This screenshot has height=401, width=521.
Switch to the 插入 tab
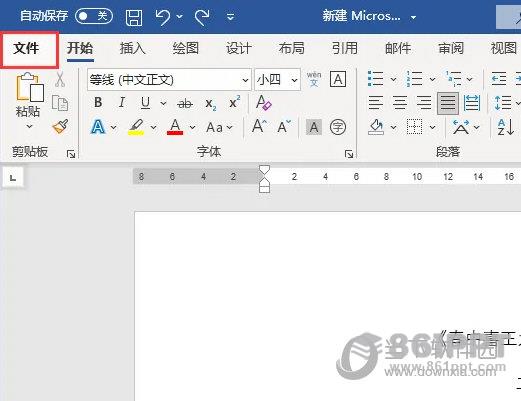pyautogui.click(x=133, y=49)
